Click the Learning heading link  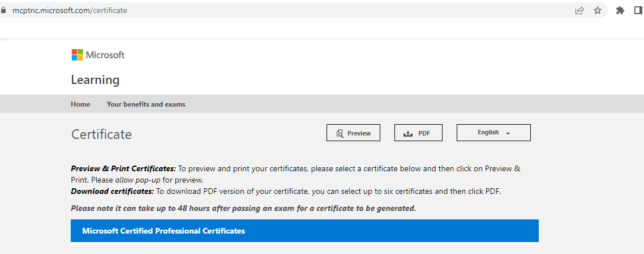(95, 80)
